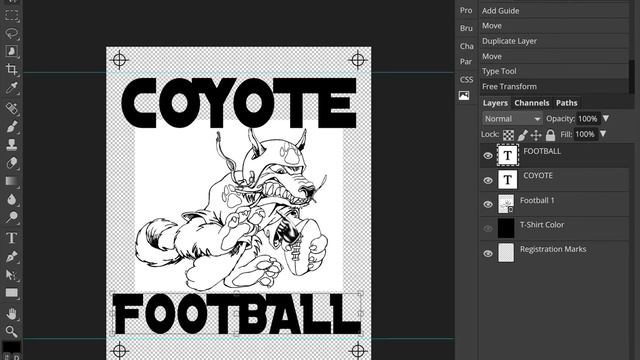Switch to the Channels tab

tap(531, 103)
